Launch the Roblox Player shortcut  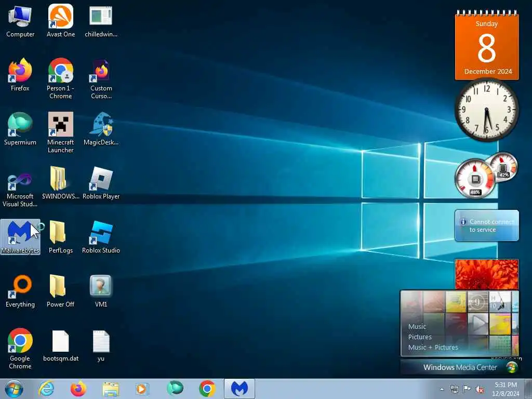coord(101,183)
